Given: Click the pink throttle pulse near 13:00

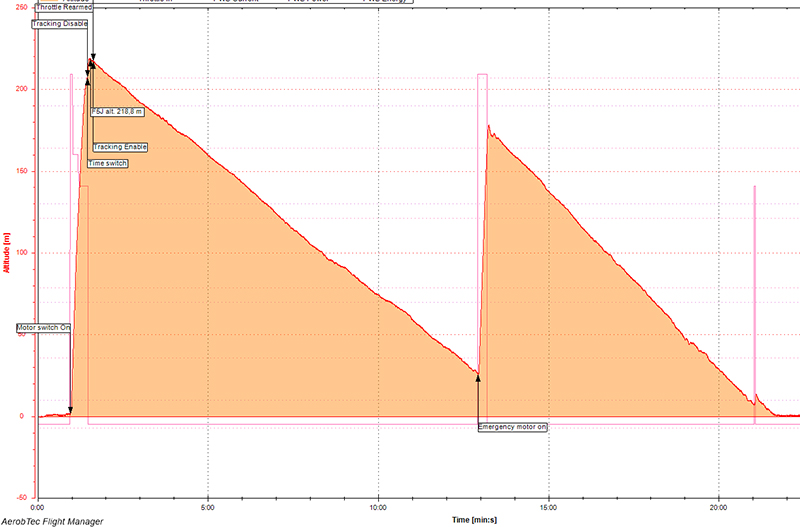Looking at the screenshot, I should click(x=482, y=75).
